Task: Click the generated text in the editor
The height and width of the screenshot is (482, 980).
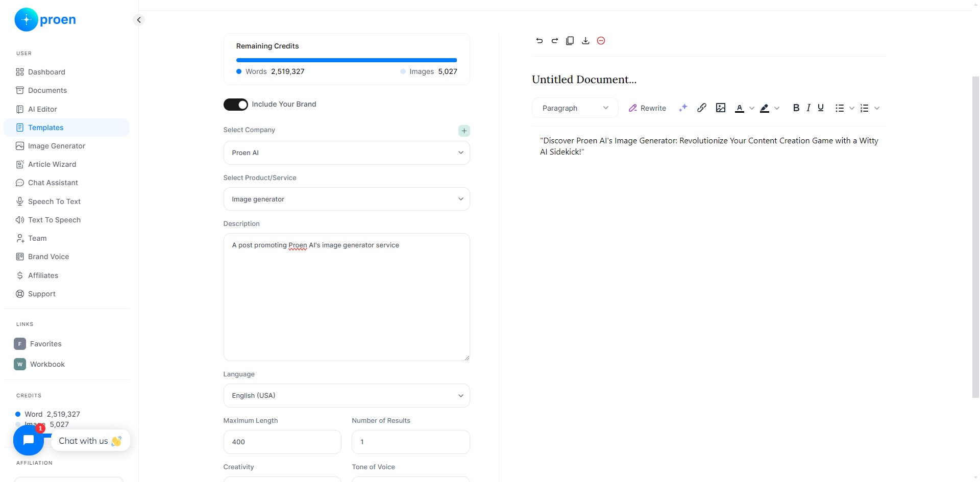Action: pyautogui.click(x=709, y=146)
